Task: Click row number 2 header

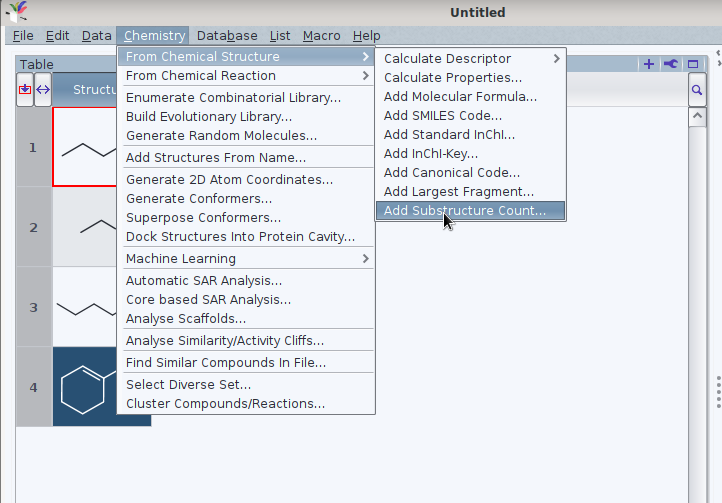Action: click(x=33, y=227)
